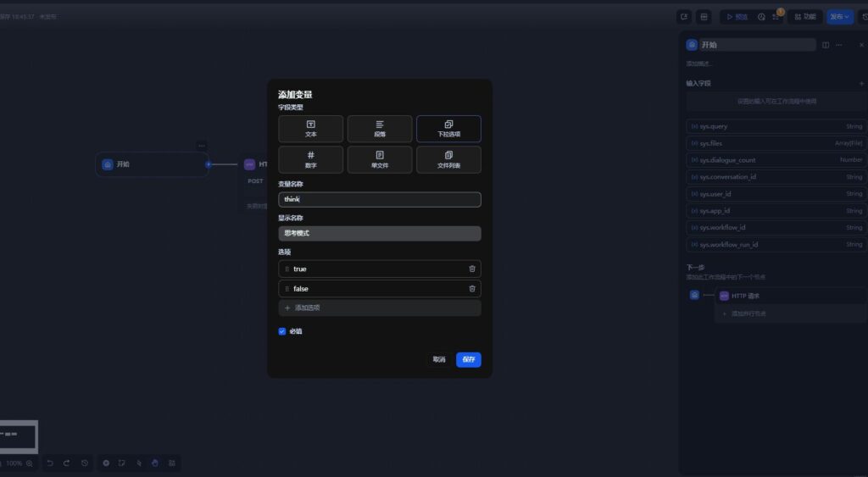Screen dimensions: 868x477
Task: Click the 预览 preview button
Action: coord(737,17)
